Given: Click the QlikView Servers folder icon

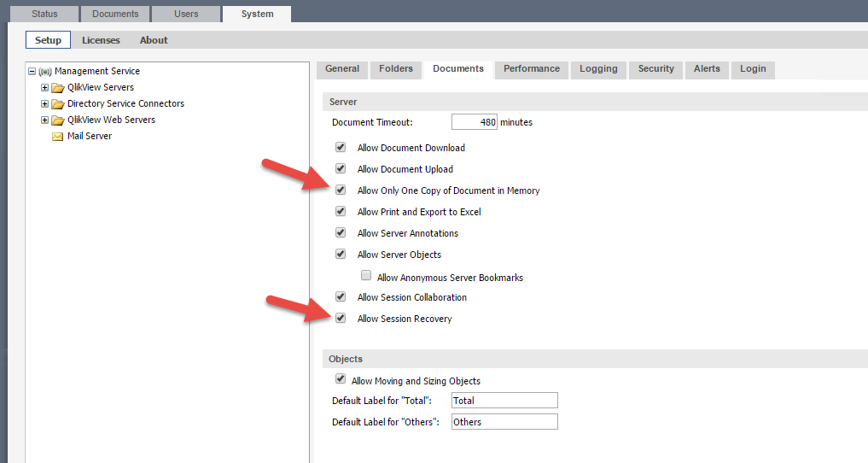Looking at the screenshot, I should (x=57, y=88).
